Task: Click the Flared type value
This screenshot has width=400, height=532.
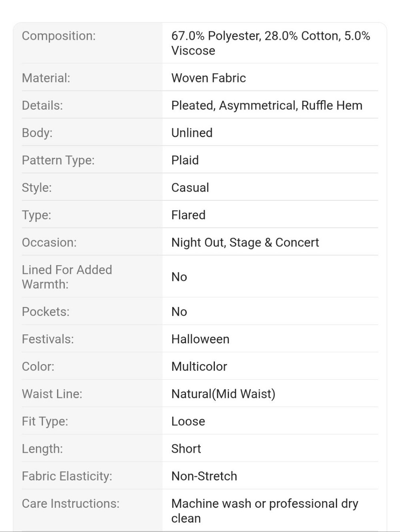Action: (188, 215)
